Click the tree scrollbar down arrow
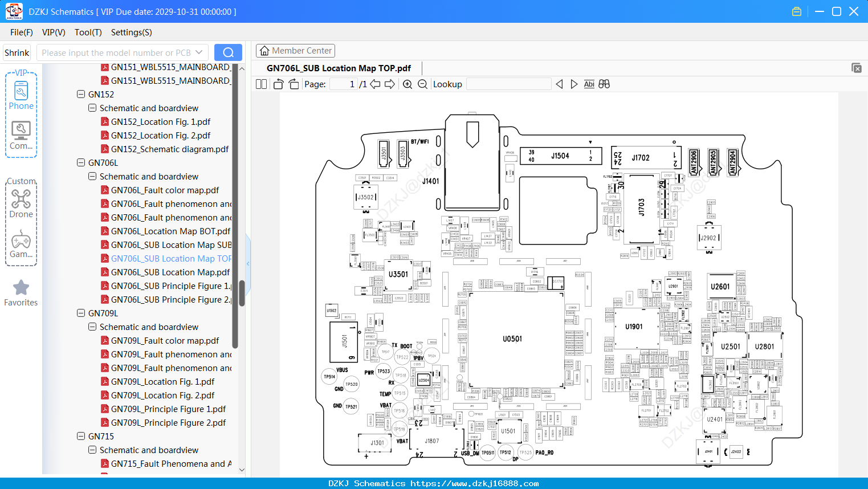Image resolution: width=868 pixels, height=489 pixels. pyautogui.click(x=242, y=470)
